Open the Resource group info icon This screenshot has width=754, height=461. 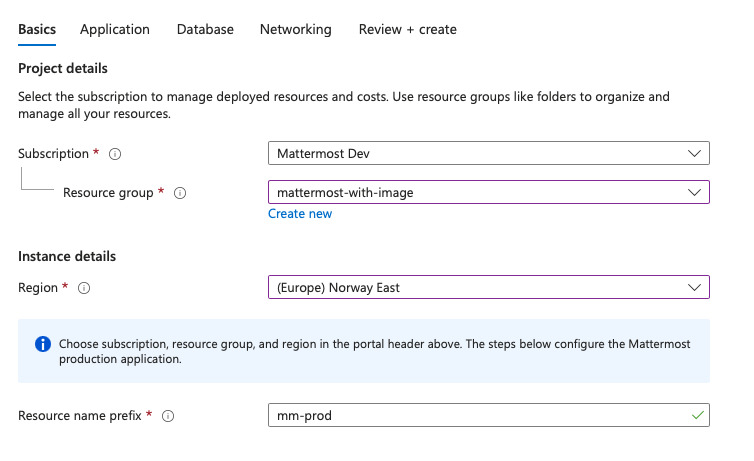[x=180, y=193]
